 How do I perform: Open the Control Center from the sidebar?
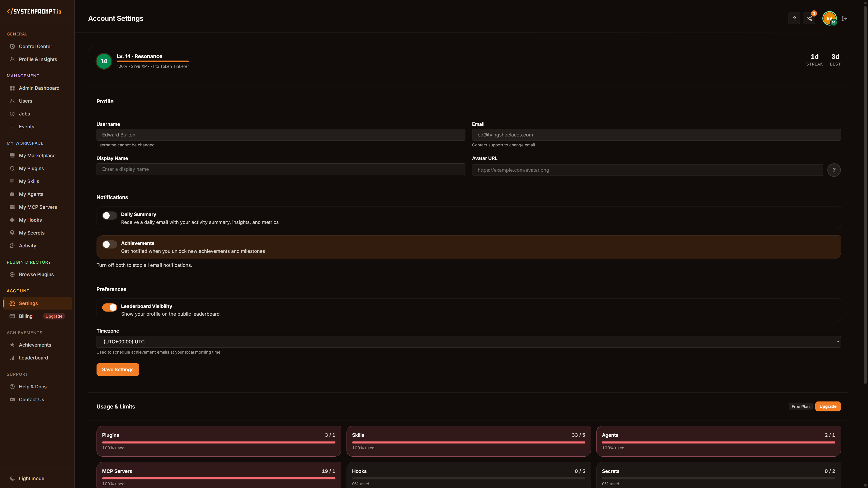click(35, 46)
